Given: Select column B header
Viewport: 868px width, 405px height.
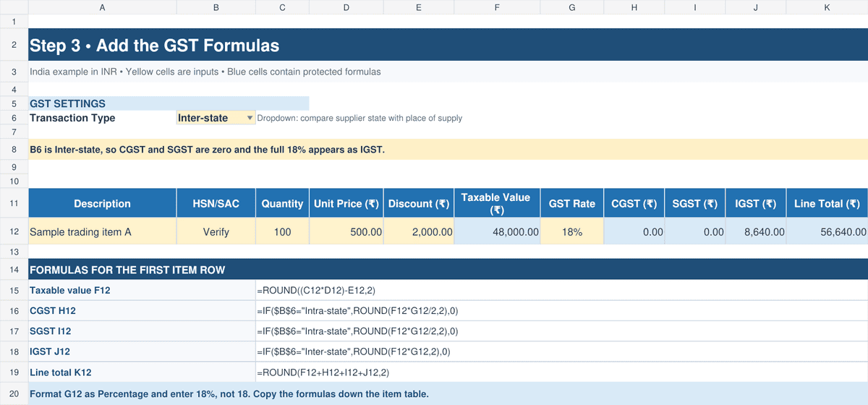Looking at the screenshot, I should click(x=216, y=7).
